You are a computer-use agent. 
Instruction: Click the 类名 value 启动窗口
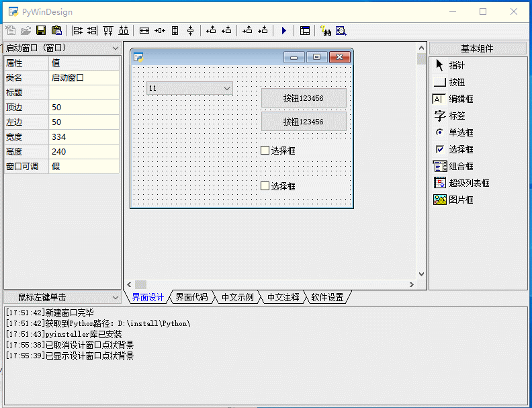click(84, 78)
